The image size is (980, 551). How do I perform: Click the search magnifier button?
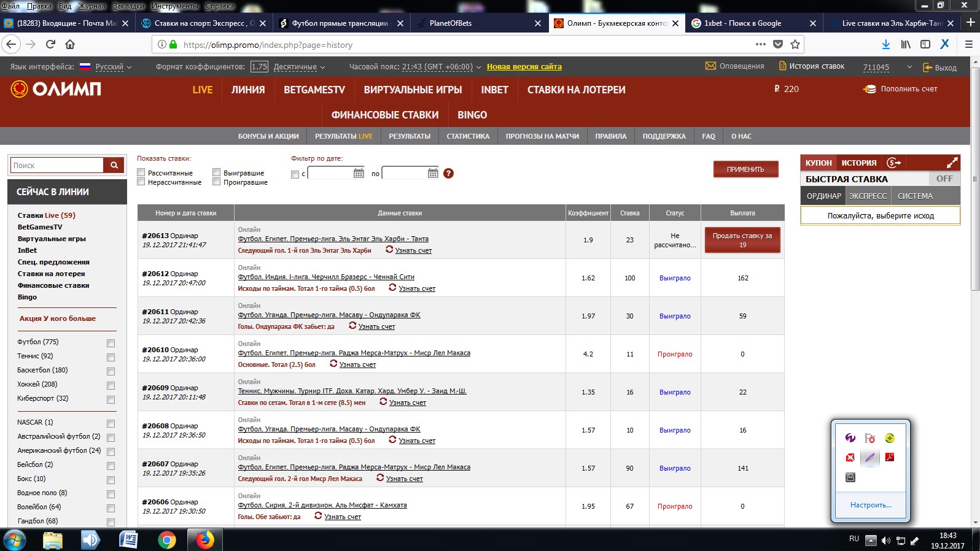pyautogui.click(x=114, y=165)
